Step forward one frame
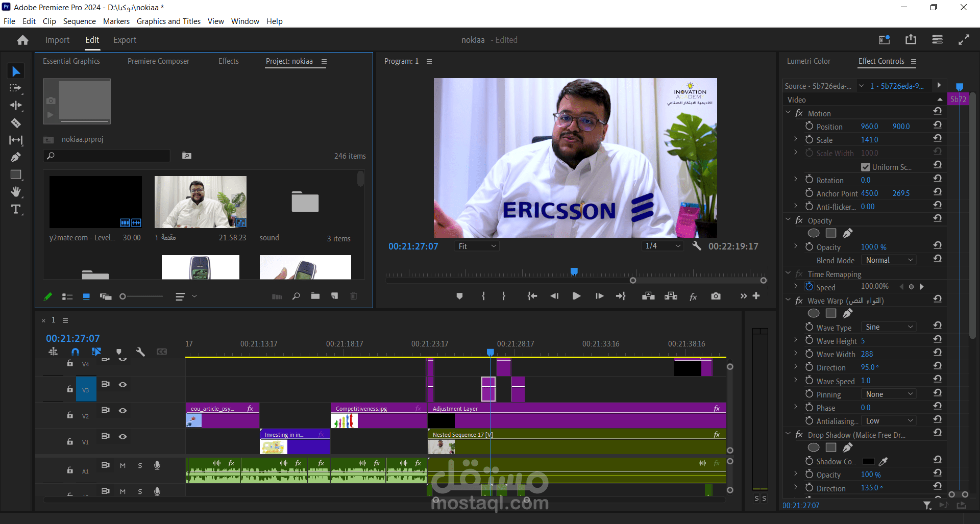This screenshot has height=524, width=980. (599, 296)
